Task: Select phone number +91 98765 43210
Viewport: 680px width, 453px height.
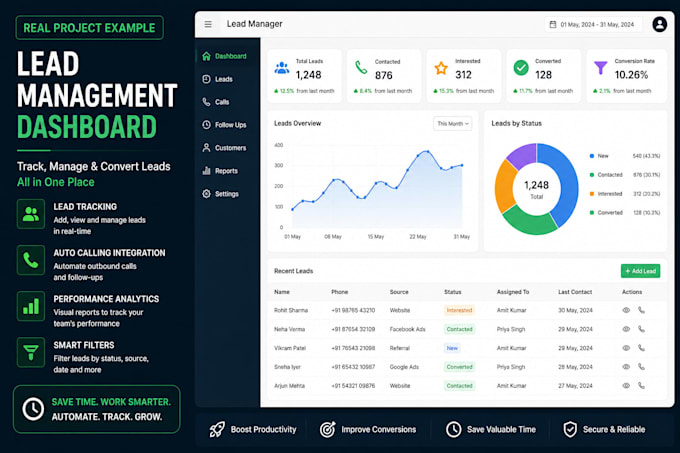Action: (353, 310)
